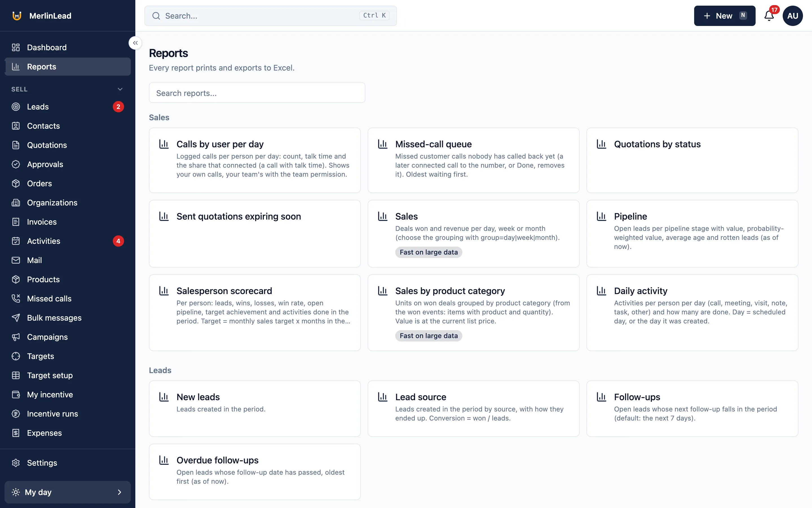
Task: Open Calls by user per day report
Action: pyautogui.click(x=255, y=160)
